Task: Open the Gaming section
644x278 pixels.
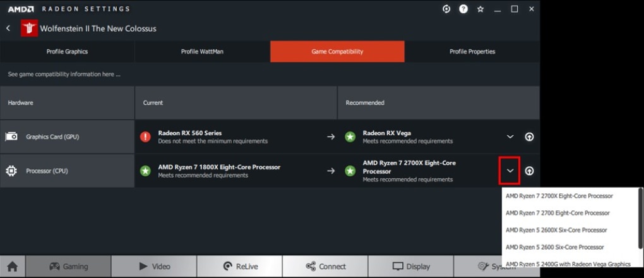Action: click(x=68, y=267)
